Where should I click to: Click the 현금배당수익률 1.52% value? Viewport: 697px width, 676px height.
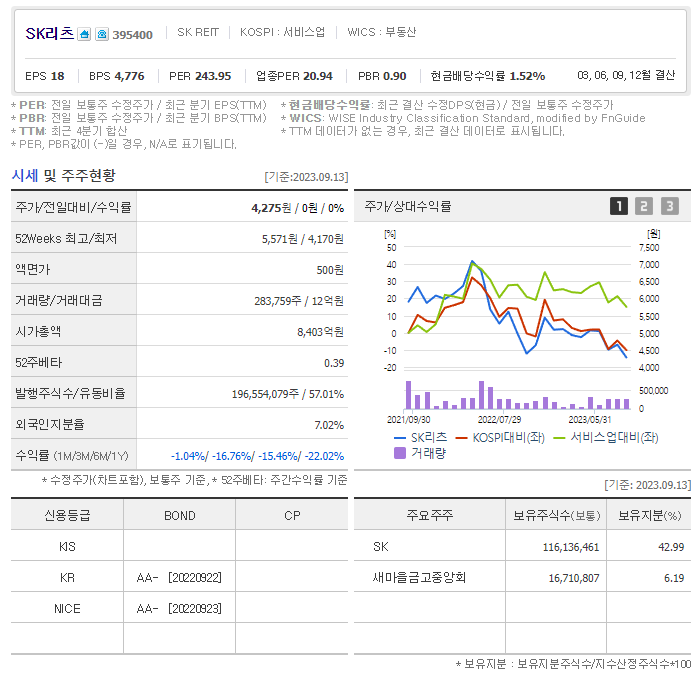488,76
